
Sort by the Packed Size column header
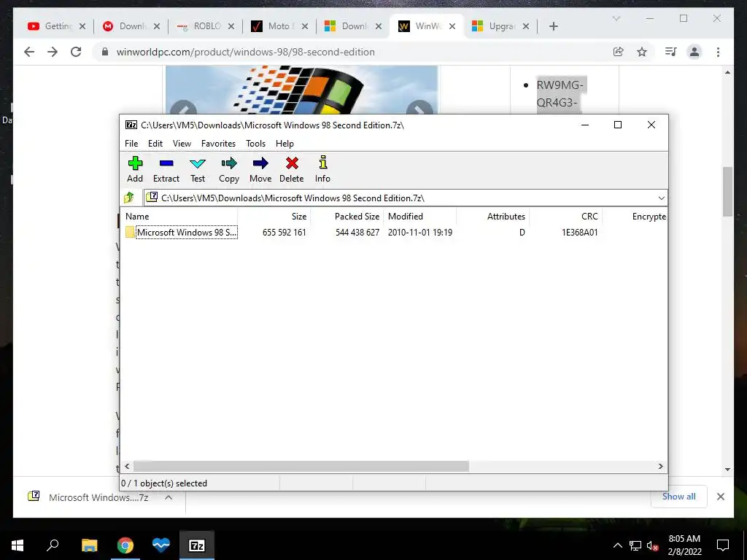(347, 216)
